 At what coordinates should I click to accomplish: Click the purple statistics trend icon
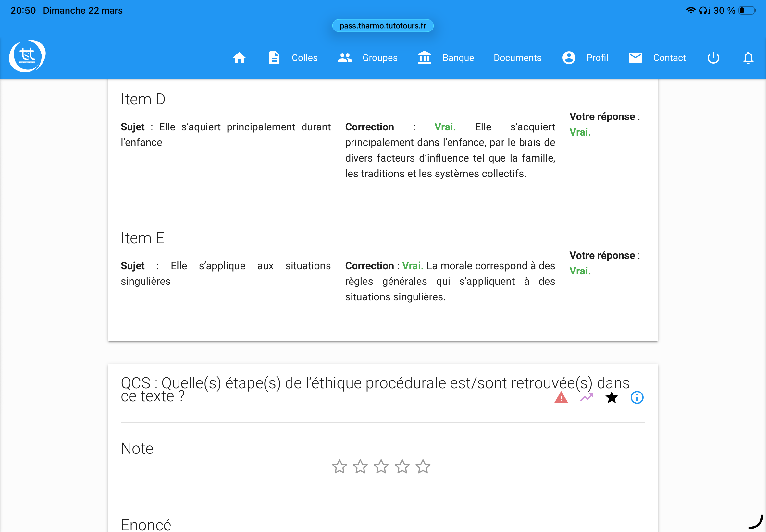586,397
